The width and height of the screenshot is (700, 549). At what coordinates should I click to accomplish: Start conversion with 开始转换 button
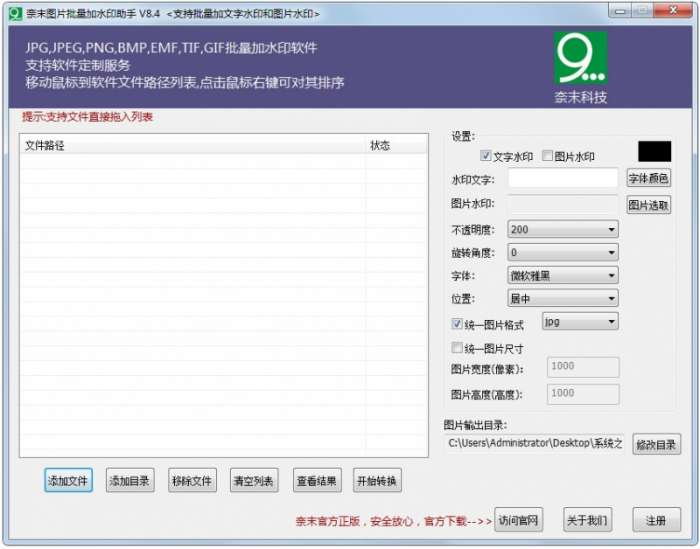pyautogui.click(x=377, y=480)
